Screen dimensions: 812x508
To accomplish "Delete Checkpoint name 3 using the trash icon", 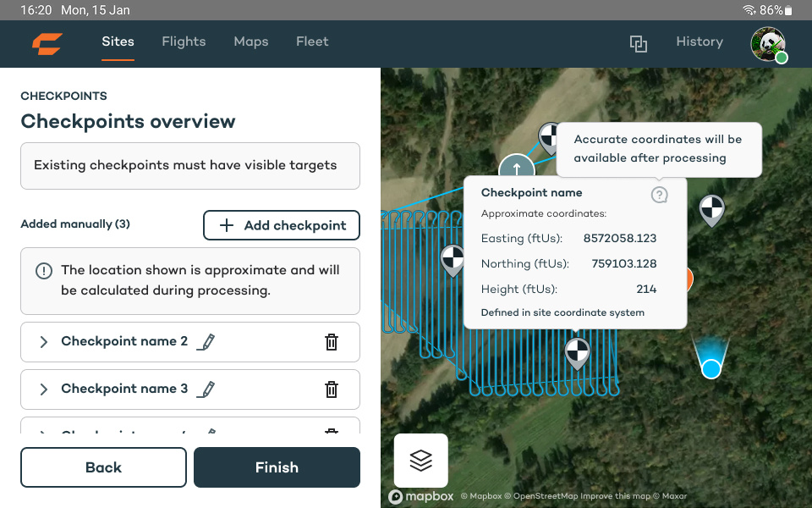I will (331, 389).
